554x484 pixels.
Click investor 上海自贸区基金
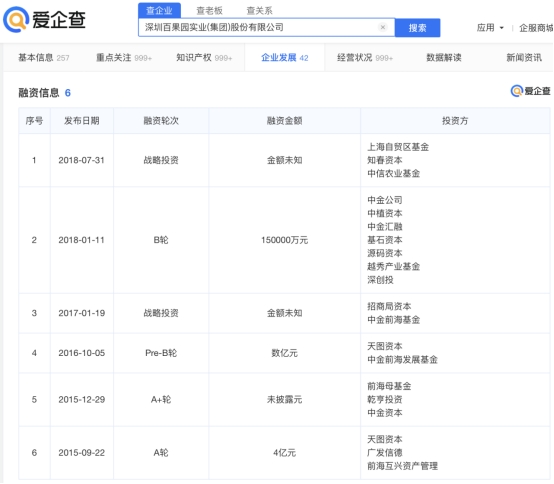[x=398, y=147]
